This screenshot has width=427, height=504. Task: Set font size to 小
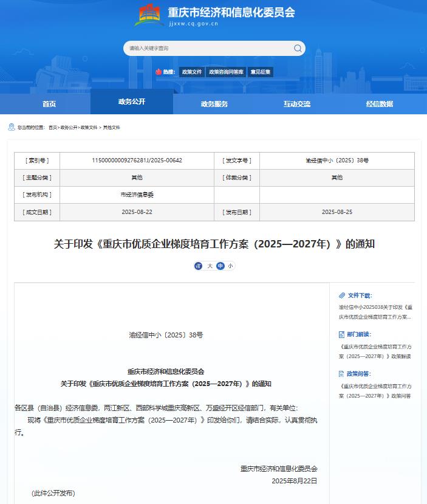[x=230, y=266]
